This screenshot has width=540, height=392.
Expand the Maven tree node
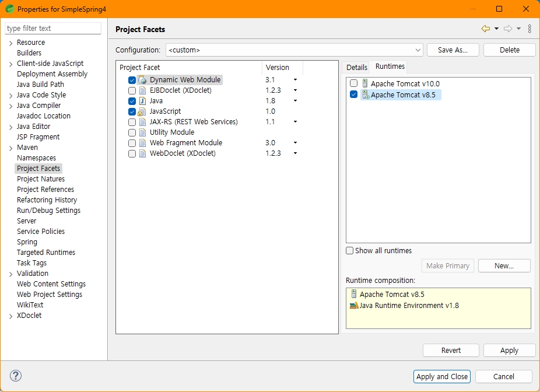pyautogui.click(x=10, y=148)
